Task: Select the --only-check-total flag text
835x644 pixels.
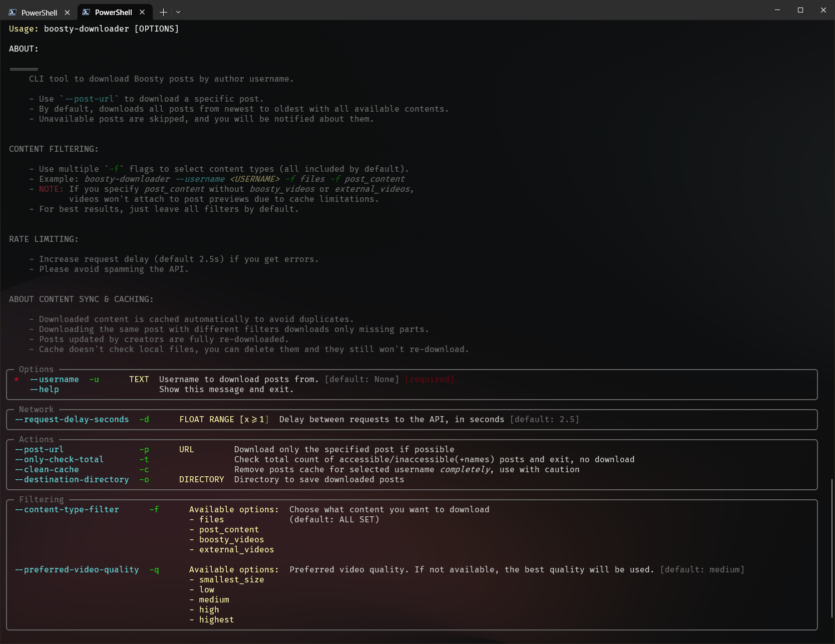Action: click(60, 459)
